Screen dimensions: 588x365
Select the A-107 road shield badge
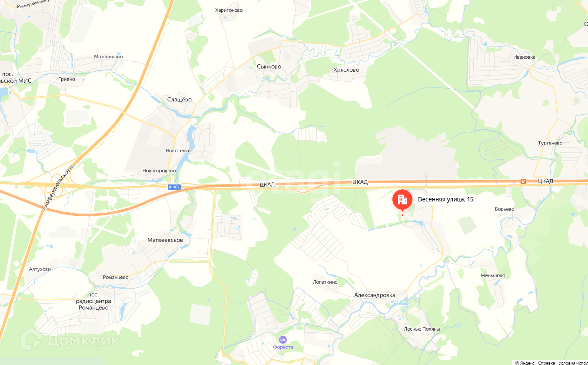point(174,188)
